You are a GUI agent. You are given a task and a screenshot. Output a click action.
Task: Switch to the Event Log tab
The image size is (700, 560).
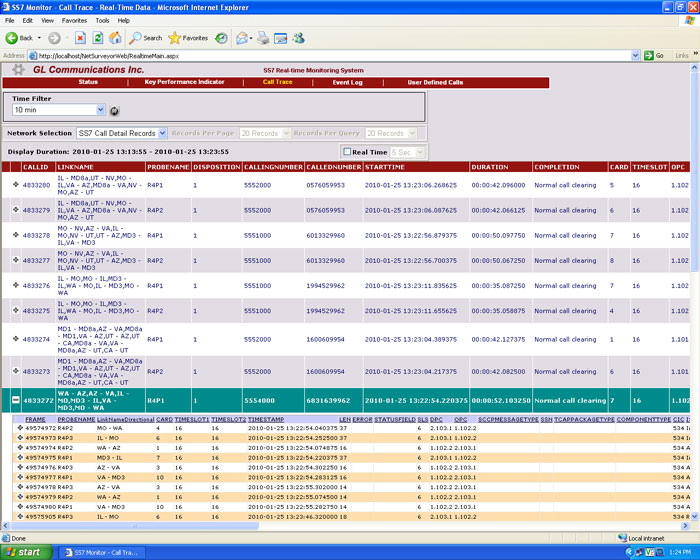click(347, 82)
